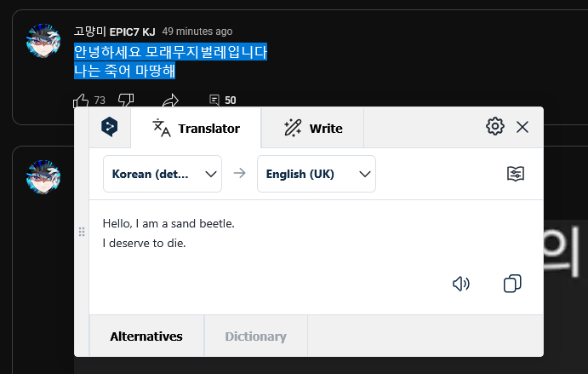This screenshot has height=374, width=588.
Task: Open DeepL settings gear
Action: click(495, 126)
